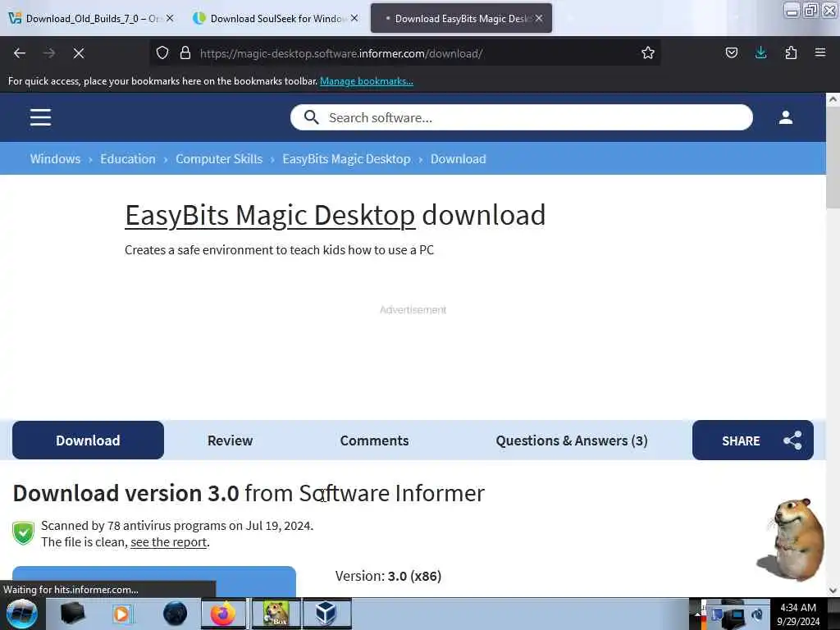Bookmark this page with the star

pos(648,53)
